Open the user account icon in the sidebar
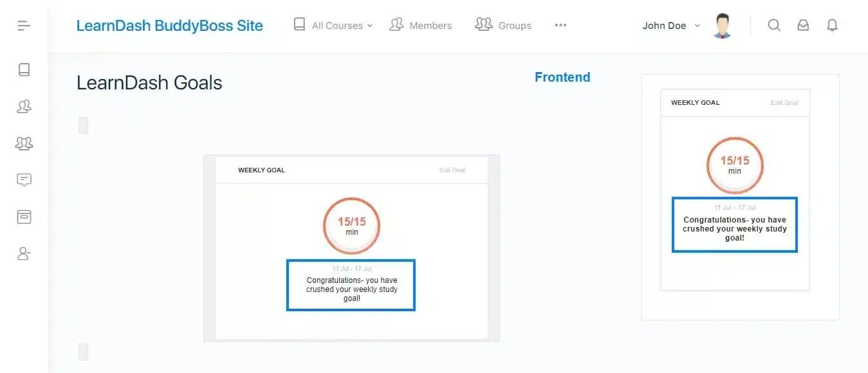The width and height of the screenshot is (868, 373). (x=24, y=253)
